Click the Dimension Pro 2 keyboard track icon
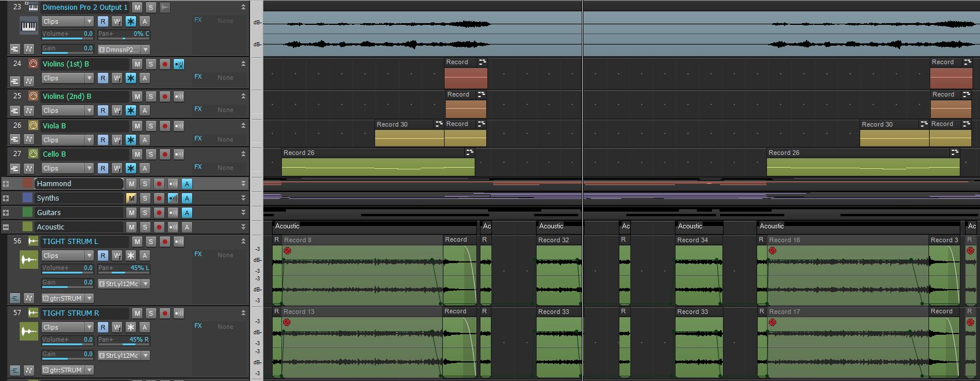This screenshot has height=381, width=980. pyautogui.click(x=29, y=27)
